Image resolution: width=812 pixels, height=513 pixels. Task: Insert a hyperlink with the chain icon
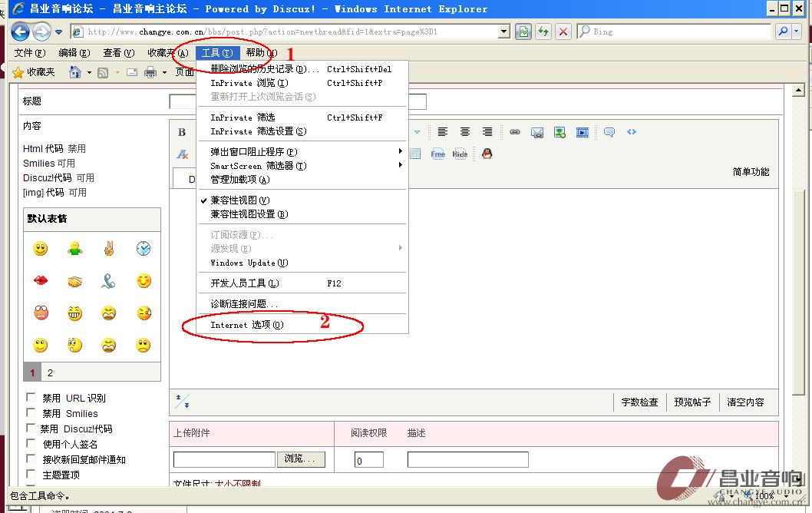pos(515,132)
